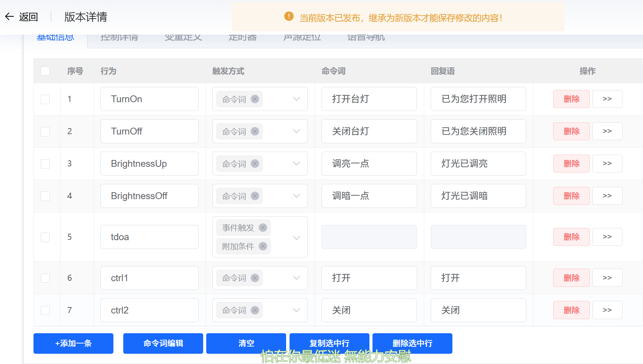Click the +添加一条 button

click(73, 343)
